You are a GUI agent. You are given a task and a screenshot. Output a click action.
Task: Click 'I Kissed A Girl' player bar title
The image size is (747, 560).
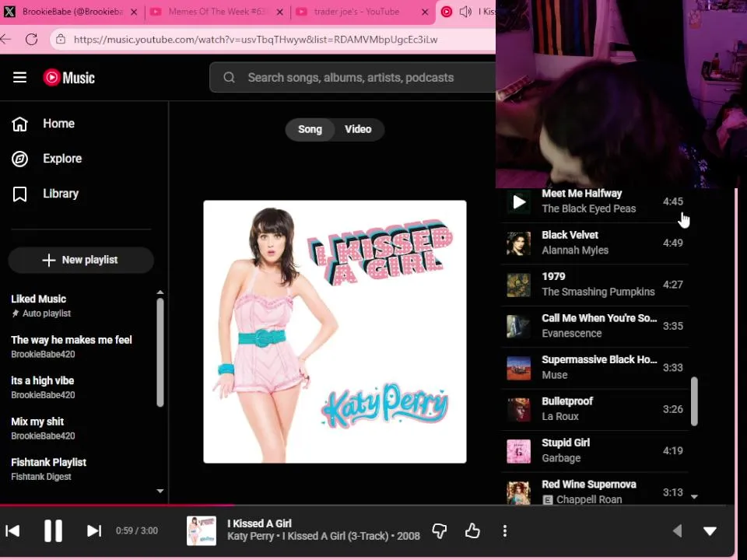[260, 523]
